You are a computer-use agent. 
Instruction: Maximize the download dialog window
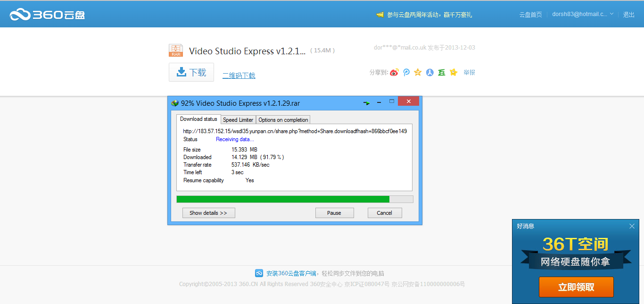click(x=391, y=101)
